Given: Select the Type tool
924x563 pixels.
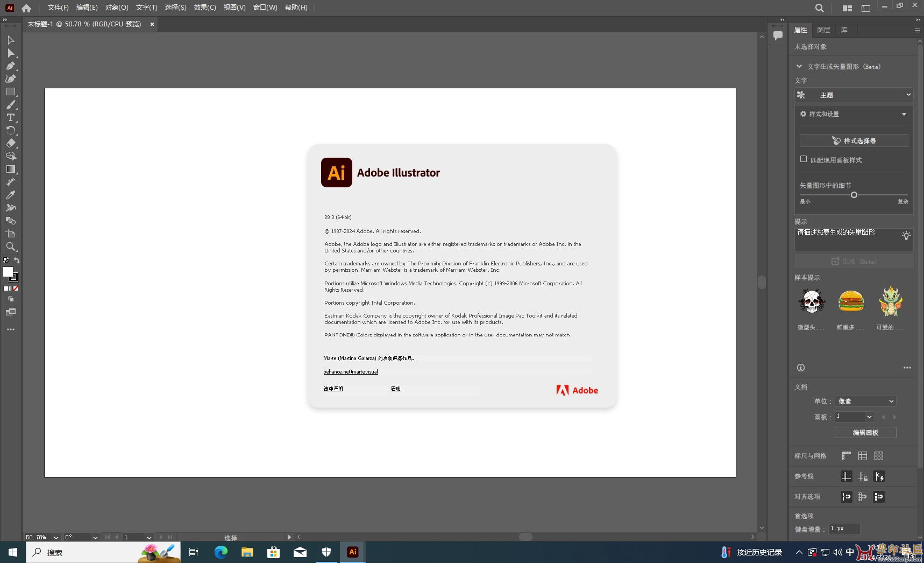Looking at the screenshot, I should coord(10,118).
